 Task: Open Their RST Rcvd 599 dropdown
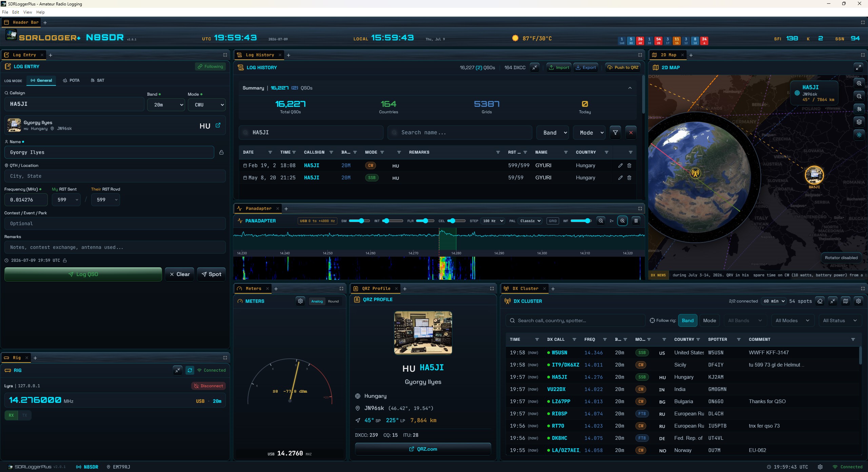click(105, 200)
